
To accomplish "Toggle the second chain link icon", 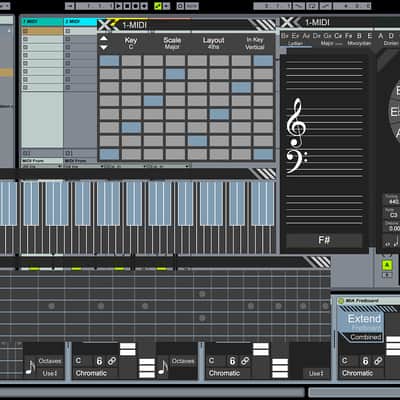I will click(245, 361).
